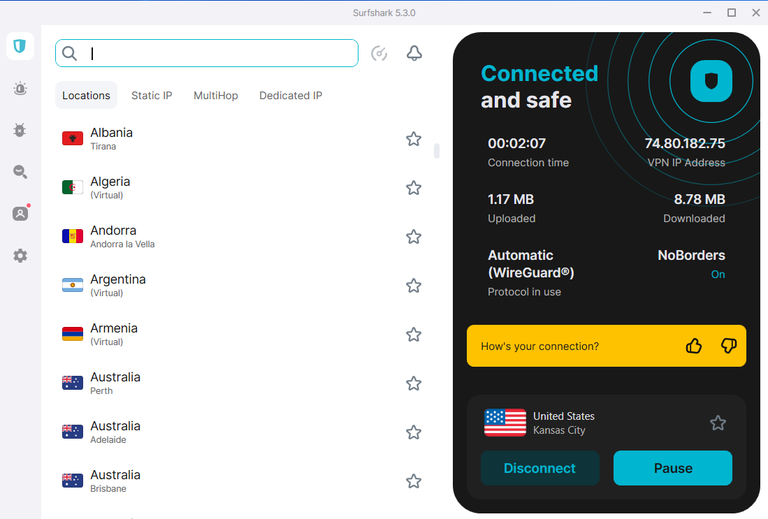Click the Algeria flag icon
The image size is (768, 519).
pyautogui.click(x=72, y=188)
